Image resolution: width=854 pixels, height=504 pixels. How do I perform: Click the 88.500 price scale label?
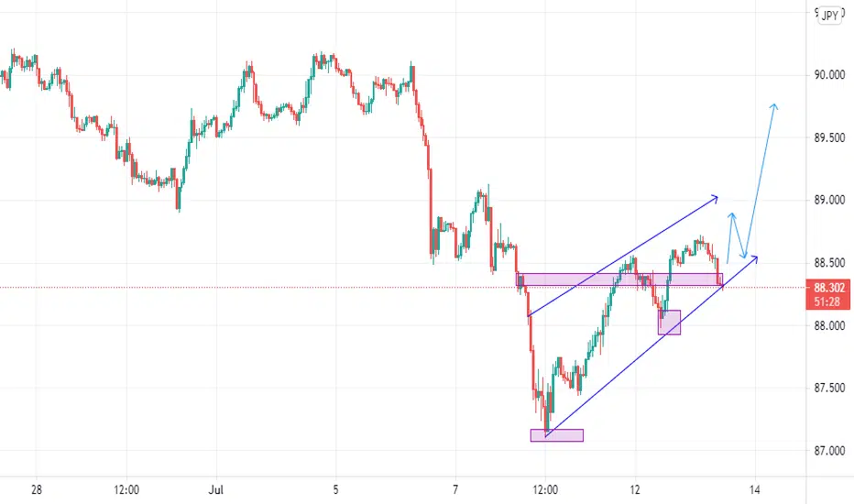[829, 263]
